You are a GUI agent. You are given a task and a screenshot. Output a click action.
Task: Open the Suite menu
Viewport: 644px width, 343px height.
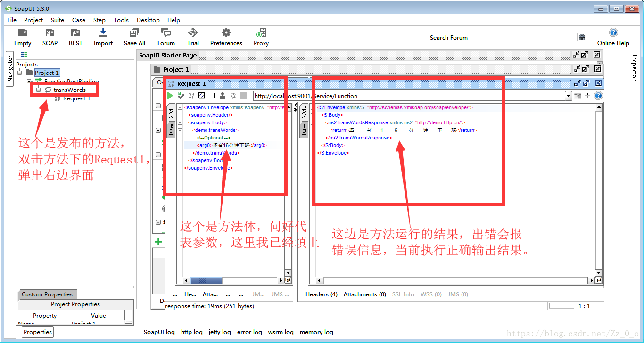[58, 20]
